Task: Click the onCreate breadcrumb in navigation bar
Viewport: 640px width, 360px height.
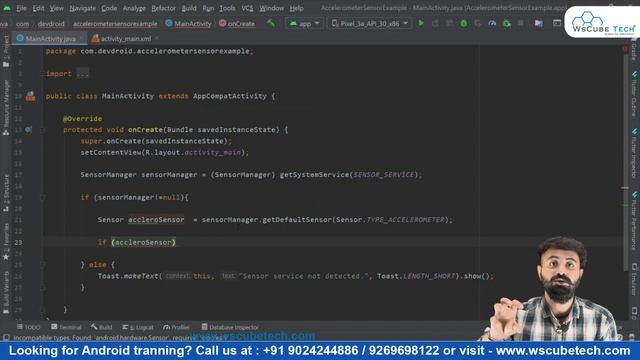Action: click(237, 24)
